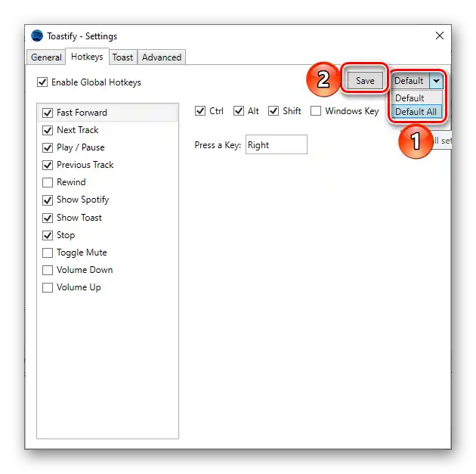Image resolution: width=476 pixels, height=474 pixels.
Task: Switch to the General tab
Action: 46,57
